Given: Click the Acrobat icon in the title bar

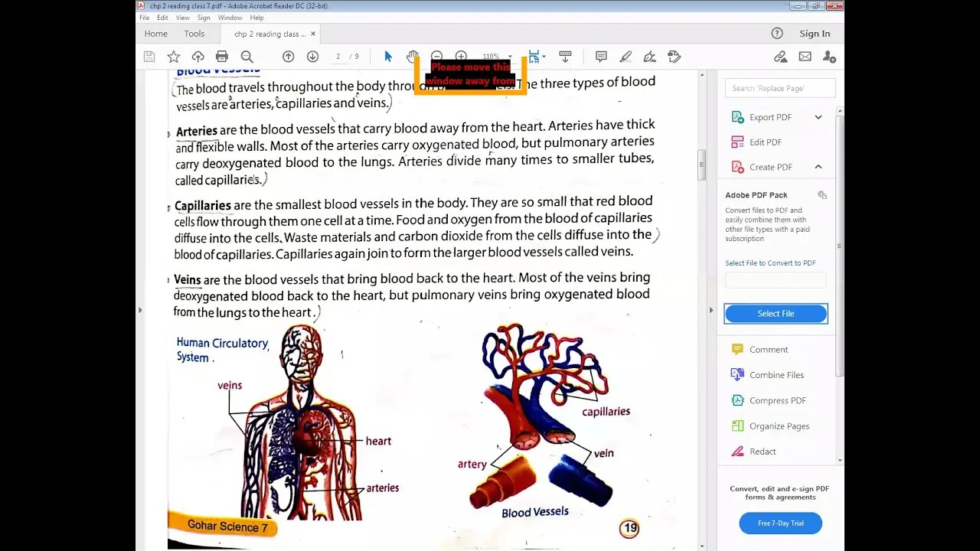Looking at the screenshot, I should click(141, 5).
